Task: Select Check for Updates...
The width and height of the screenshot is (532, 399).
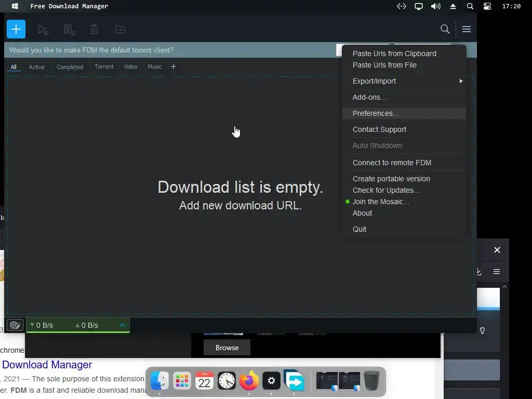Action: tap(404, 190)
